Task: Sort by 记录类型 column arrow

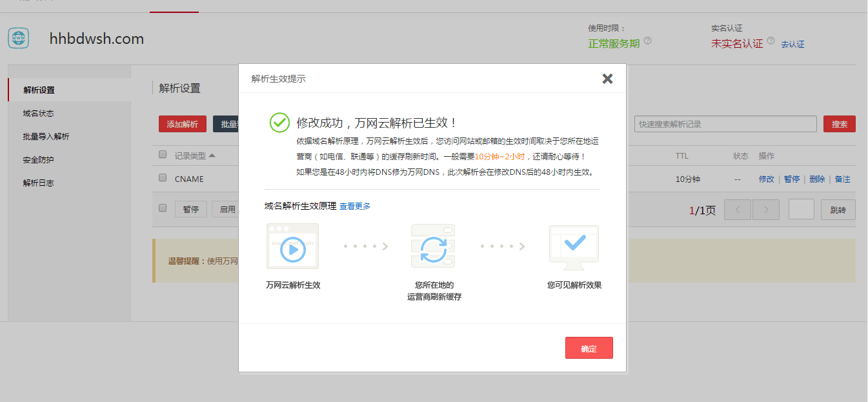Action: [x=212, y=156]
